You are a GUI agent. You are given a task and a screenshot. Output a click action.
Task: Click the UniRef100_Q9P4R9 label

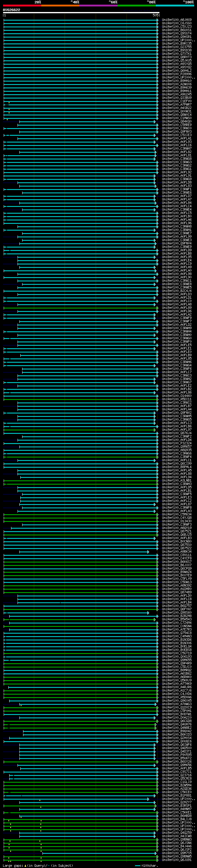click(177, 663)
